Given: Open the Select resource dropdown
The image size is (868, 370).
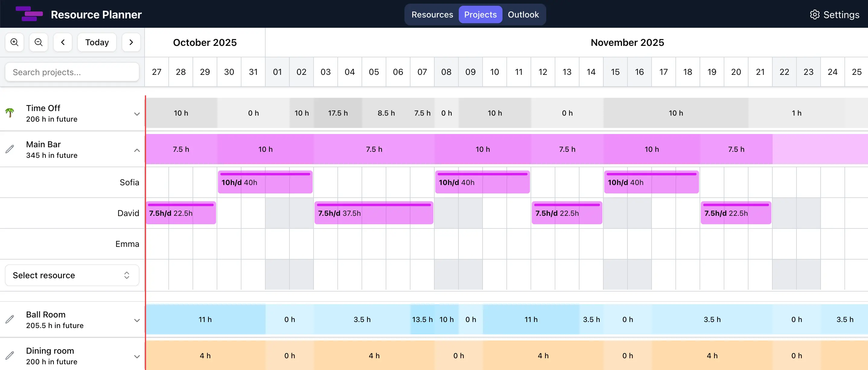Looking at the screenshot, I should coord(72,275).
